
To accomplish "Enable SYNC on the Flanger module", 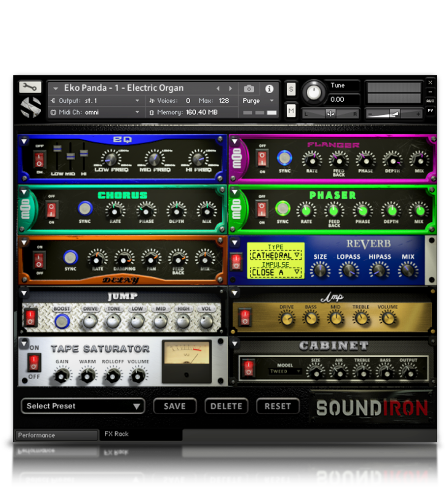I will coord(284,157).
